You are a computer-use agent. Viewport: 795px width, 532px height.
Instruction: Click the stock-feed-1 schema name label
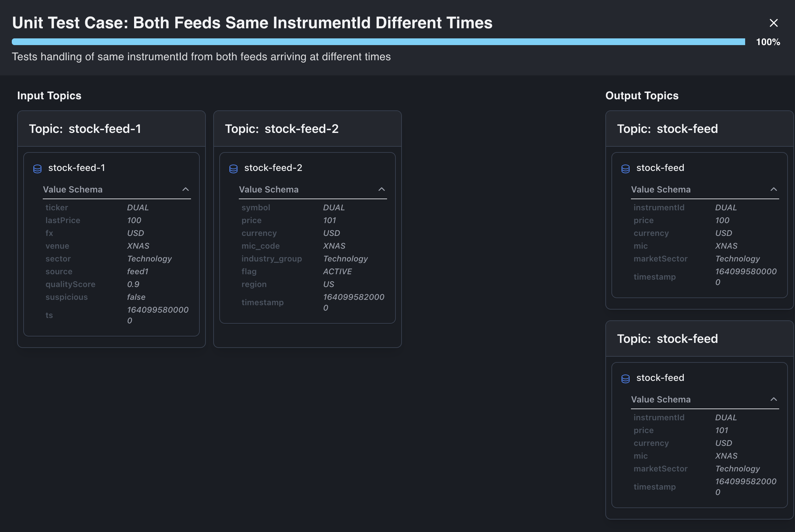click(77, 168)
